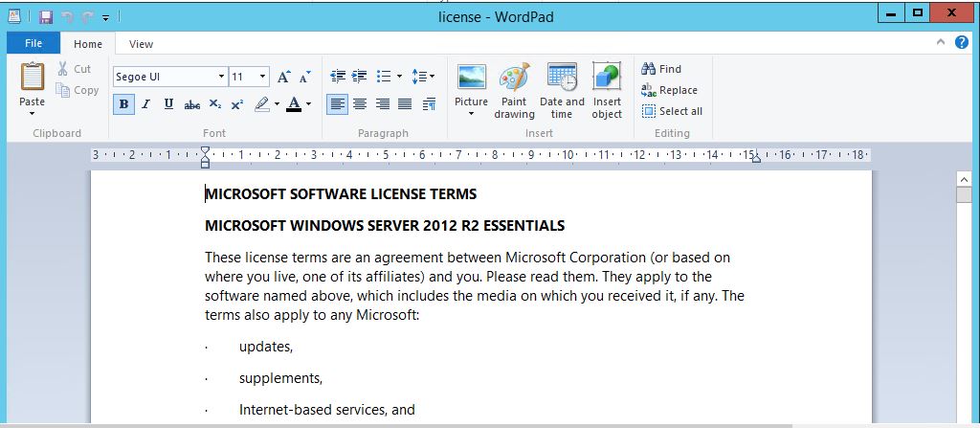
Task: Open the list style dropdown arrow
Action: tap(399, 77)
